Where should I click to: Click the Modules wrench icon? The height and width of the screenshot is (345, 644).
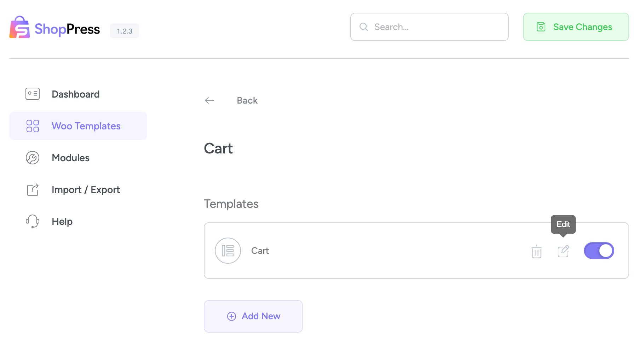click(x=32, y=158)
